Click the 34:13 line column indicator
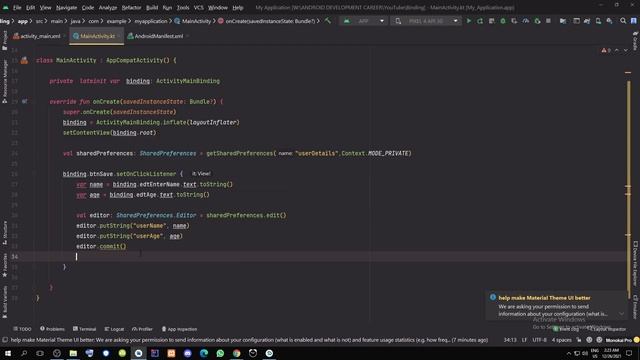The image size is (640, 360). [x=510, y=340]
